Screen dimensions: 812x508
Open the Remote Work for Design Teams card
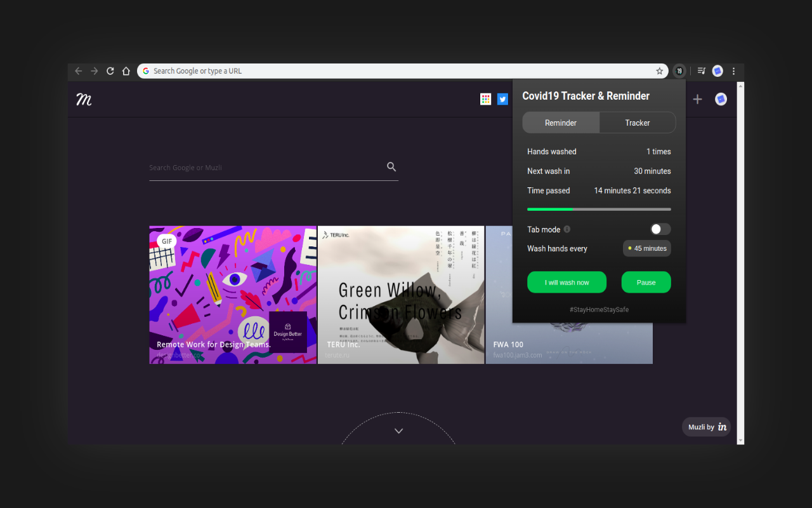pos(233,295)
